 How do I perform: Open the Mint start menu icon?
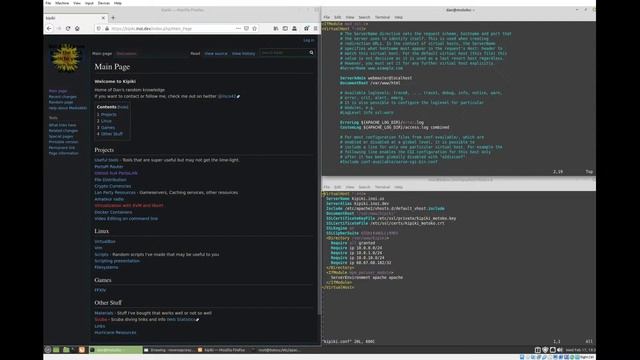(48, 350)
